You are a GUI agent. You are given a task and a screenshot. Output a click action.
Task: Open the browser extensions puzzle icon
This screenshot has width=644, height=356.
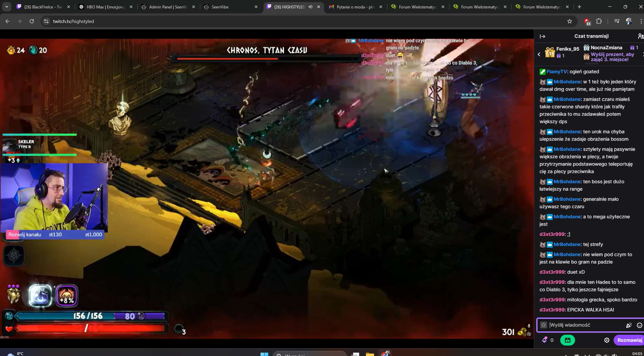pos(599,21)
